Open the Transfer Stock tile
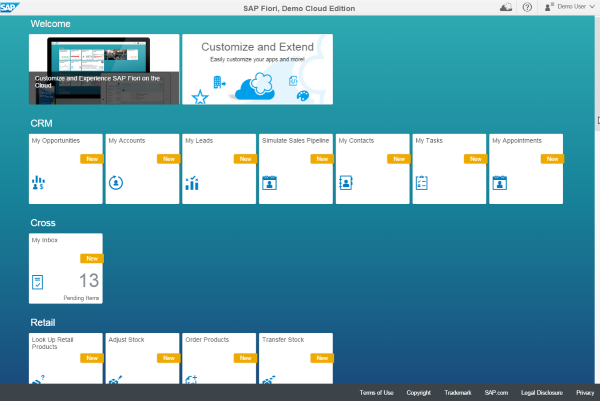Image resolution: width=600 pixels, height=401 pixels. tap(295, 359)
